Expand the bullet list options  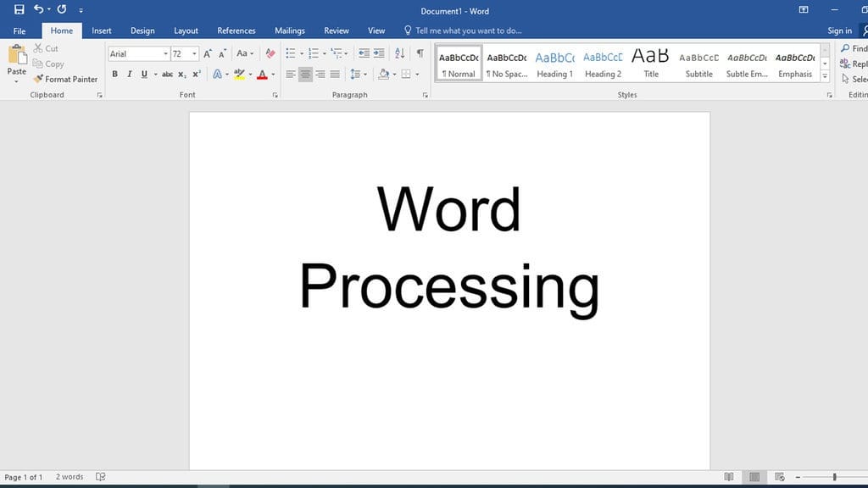302,52
